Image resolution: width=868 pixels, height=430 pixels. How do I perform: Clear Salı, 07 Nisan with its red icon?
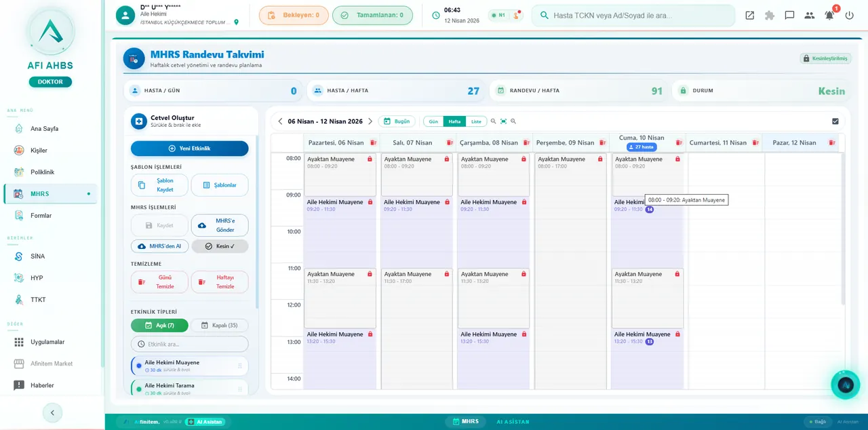[450, 143]
